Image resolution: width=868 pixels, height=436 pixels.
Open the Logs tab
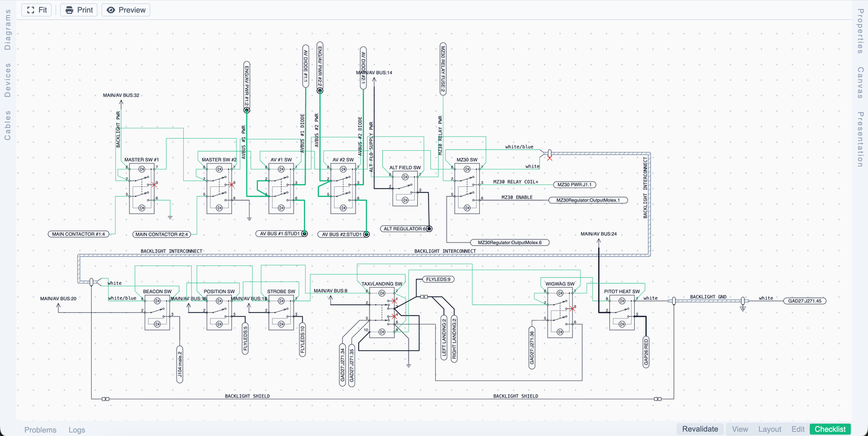[77, 429]
